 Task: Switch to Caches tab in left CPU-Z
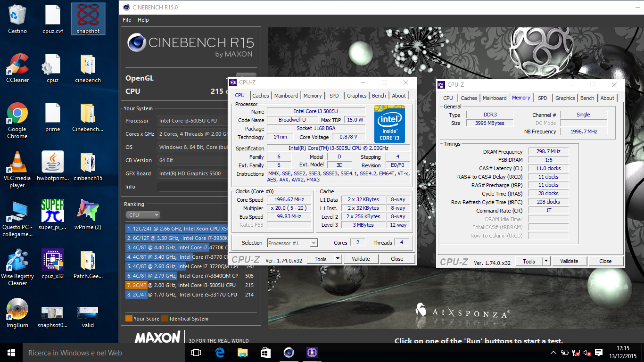tap(260, 96)
